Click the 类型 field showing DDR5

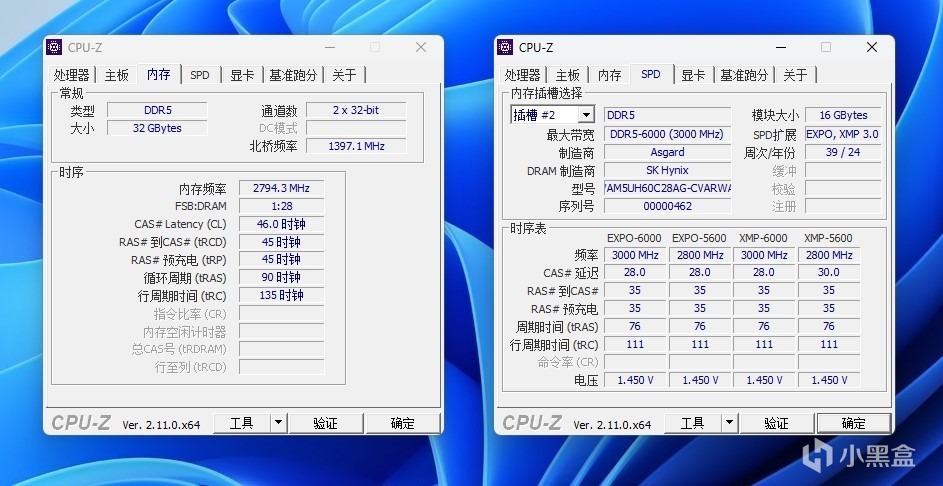point(158,110)
